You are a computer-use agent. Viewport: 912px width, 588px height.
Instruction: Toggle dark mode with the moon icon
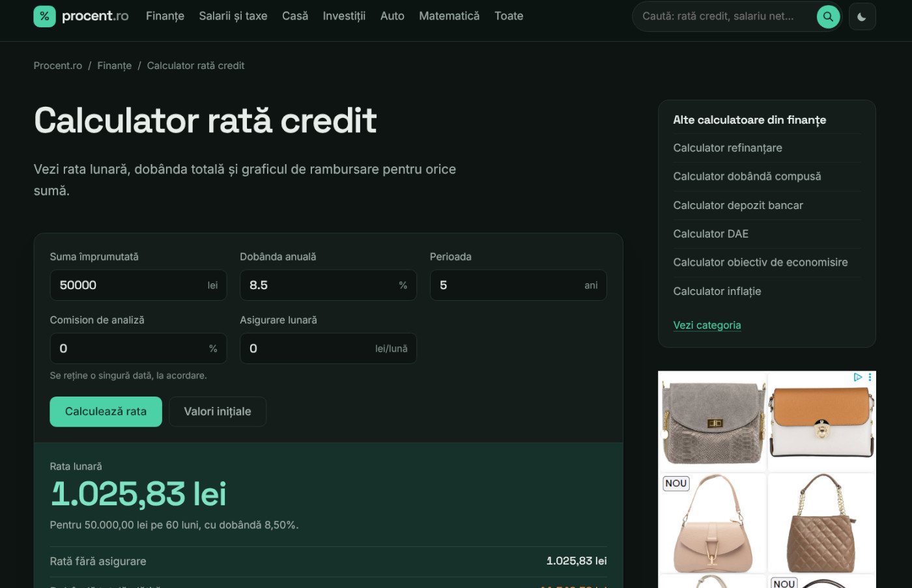862,16
